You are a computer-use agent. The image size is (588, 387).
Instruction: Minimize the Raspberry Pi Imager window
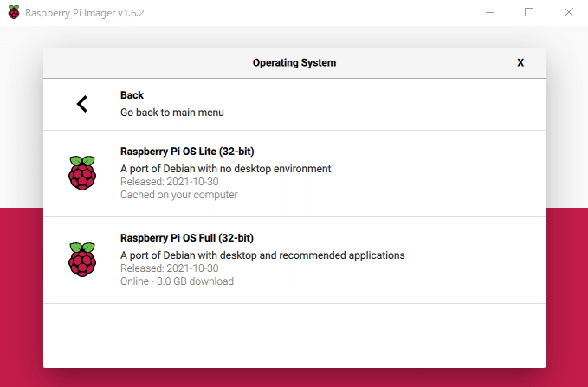pyautogui.click(x=490, y=13)
